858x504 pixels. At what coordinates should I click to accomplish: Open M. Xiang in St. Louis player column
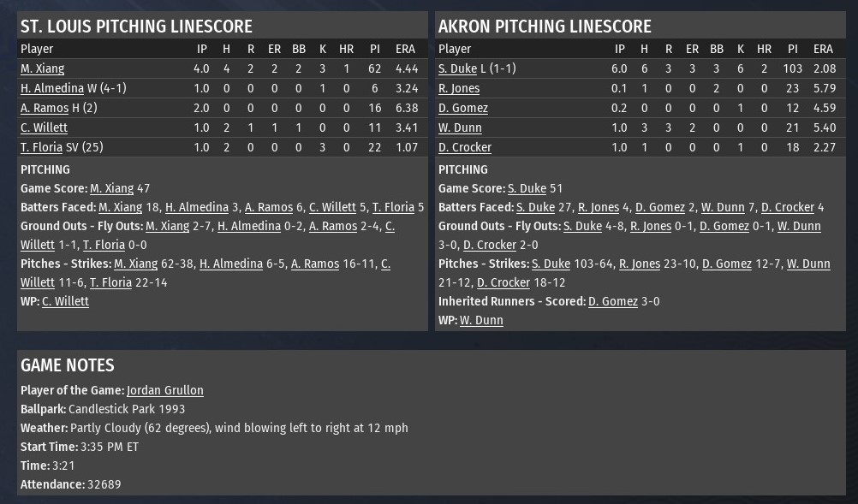point(42,68)
